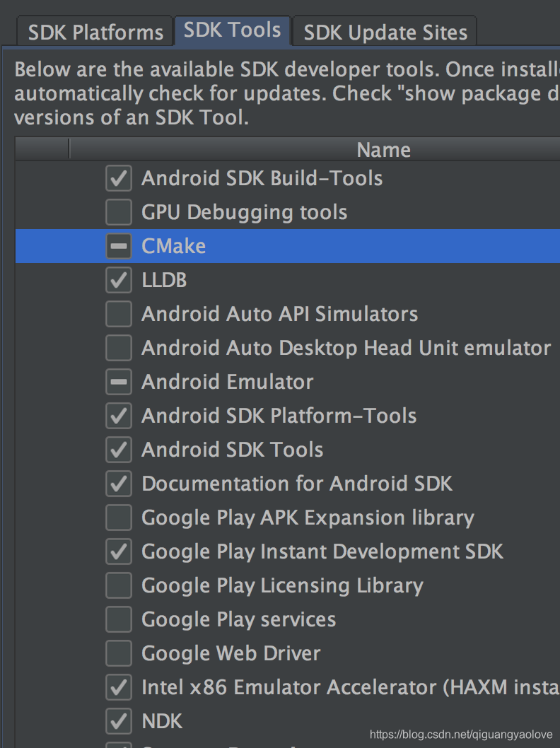Select the Google Play services label

[x=238, y=619]
